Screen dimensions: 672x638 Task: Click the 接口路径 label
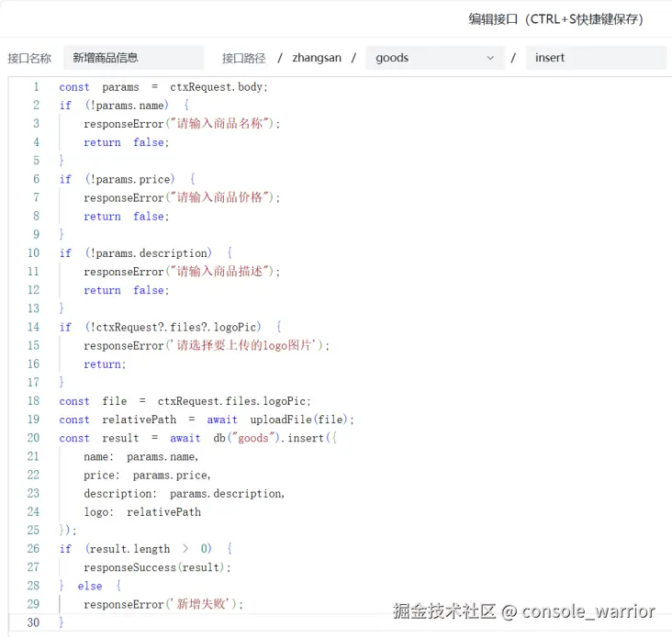(x=244, y=58)
